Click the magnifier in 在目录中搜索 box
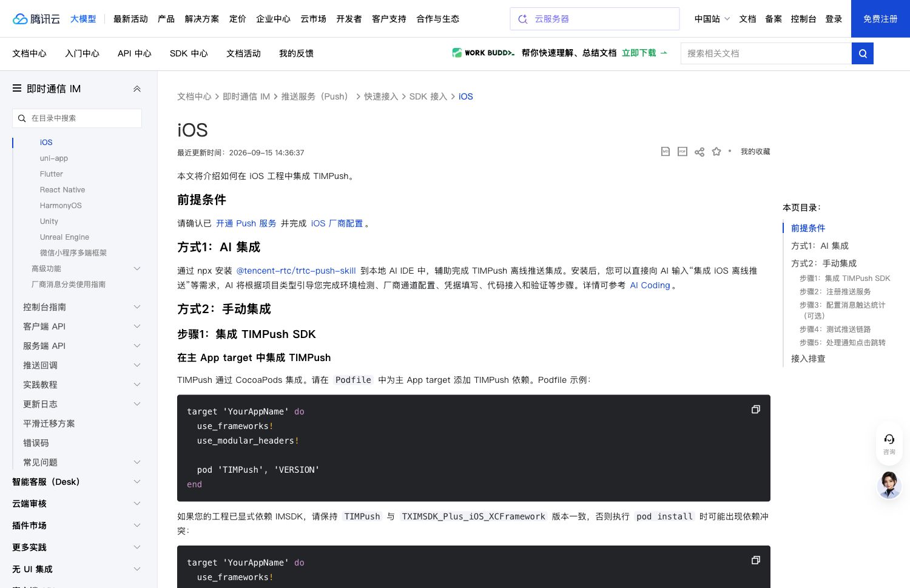Viewport: 910px width, 588px height. (22, 118)
